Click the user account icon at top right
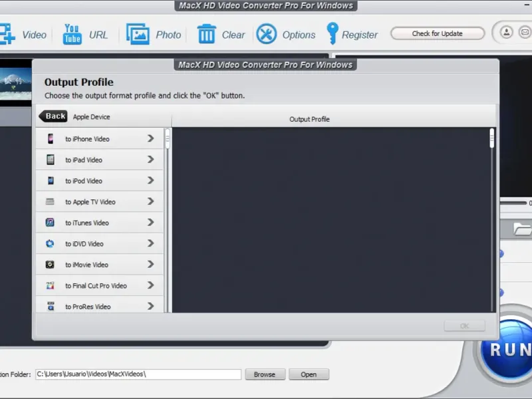This screenshot has height=399, width=532. coord(506,33)
